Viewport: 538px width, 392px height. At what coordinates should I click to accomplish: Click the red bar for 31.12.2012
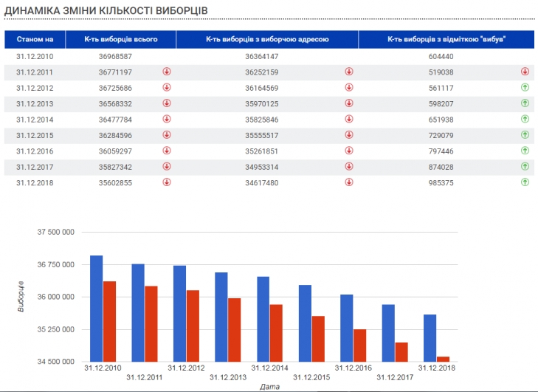193,326
